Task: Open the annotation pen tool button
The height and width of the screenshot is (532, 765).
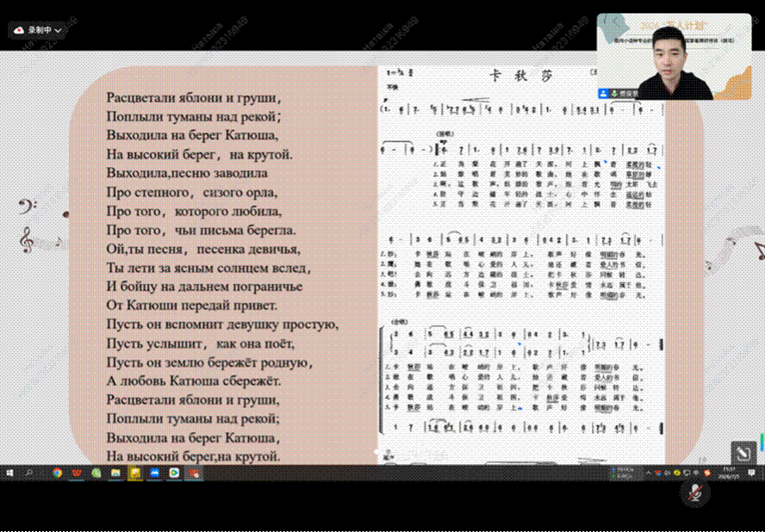Action: tap(743, 454)
